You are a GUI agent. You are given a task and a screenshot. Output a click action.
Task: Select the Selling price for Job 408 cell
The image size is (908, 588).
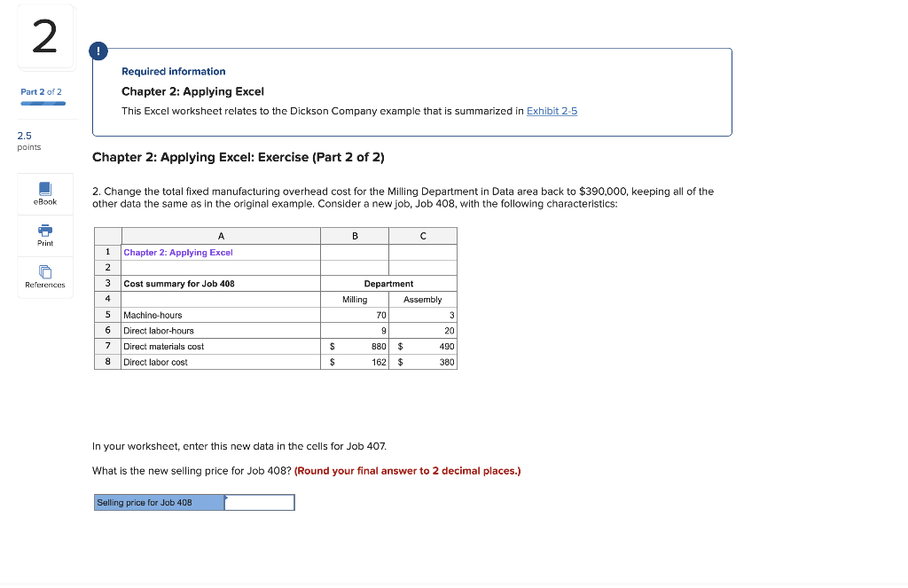click(x=159, y=502)
